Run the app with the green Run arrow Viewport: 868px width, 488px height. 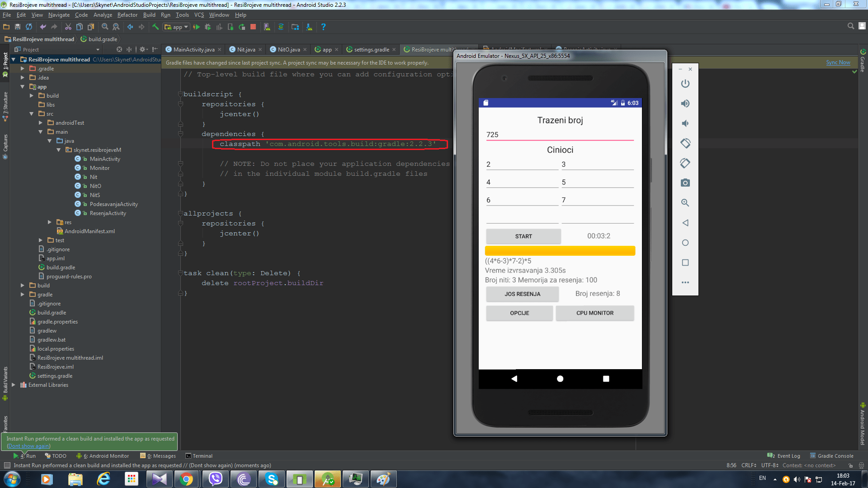(197, 27)
